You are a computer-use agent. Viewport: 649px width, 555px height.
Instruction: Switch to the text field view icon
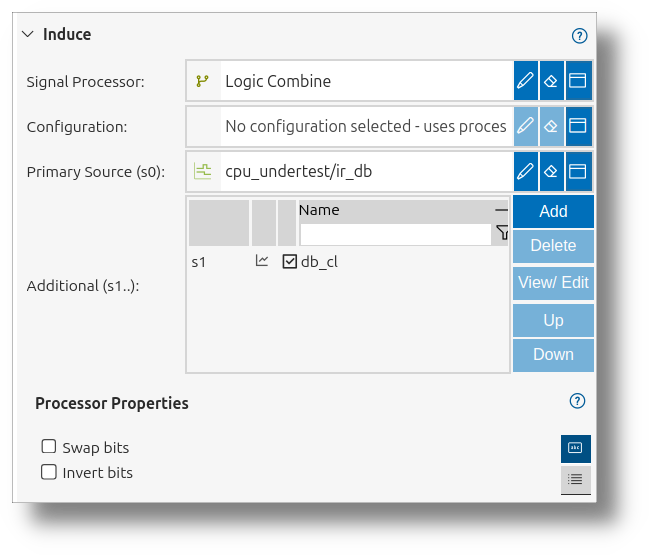[x=575, y=448]
